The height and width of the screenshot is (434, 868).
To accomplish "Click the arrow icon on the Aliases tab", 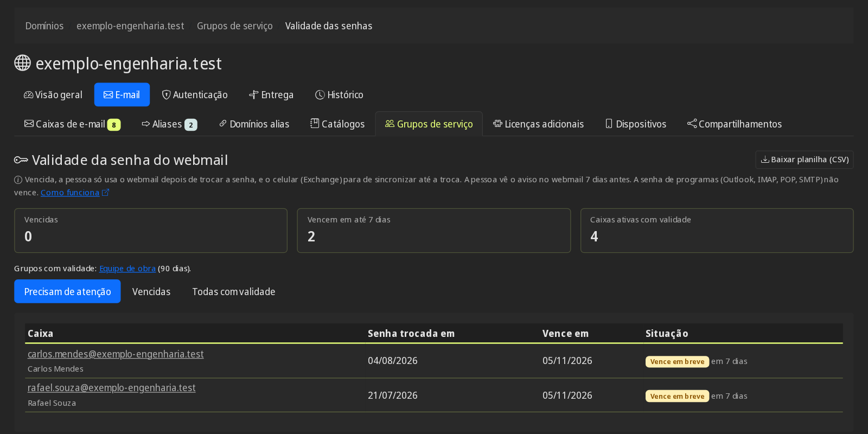I will tap(146, 124).
